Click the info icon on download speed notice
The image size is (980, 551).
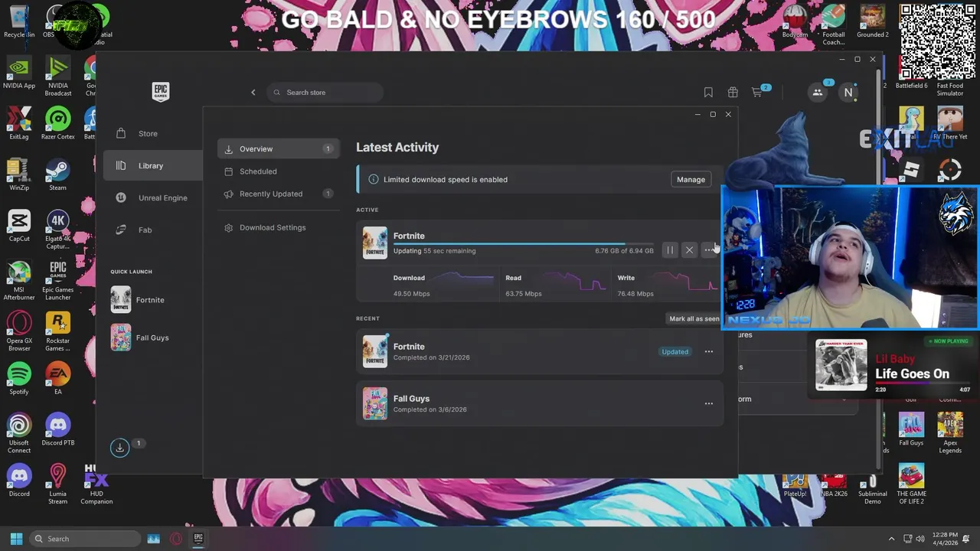coord(374,180)
